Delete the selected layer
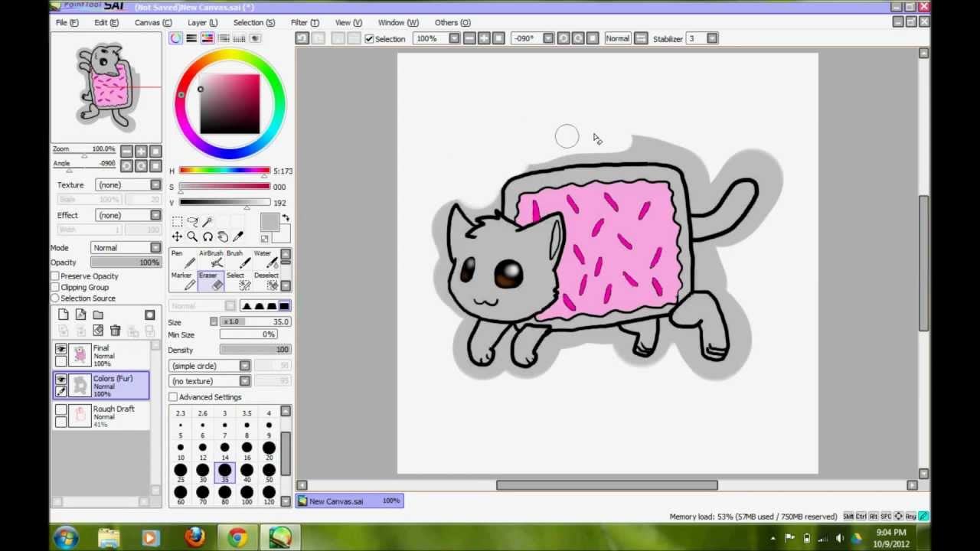980x551 pixels. pyautogui.click(x=115, y=331)
